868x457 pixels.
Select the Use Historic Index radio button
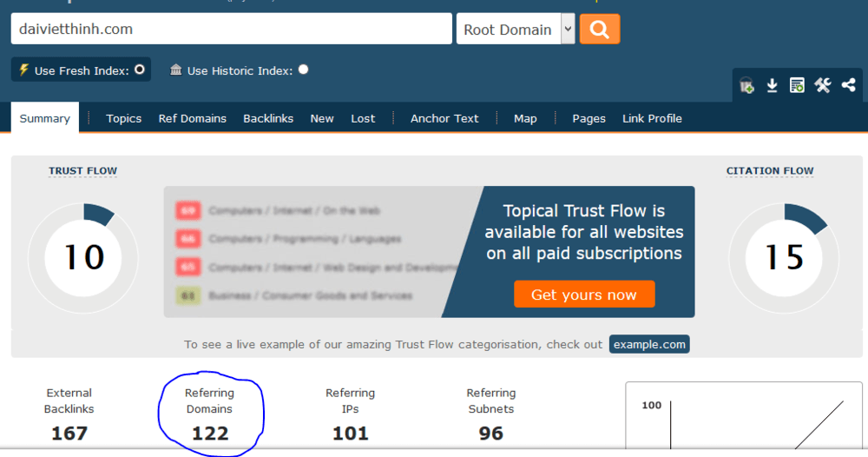303,70
